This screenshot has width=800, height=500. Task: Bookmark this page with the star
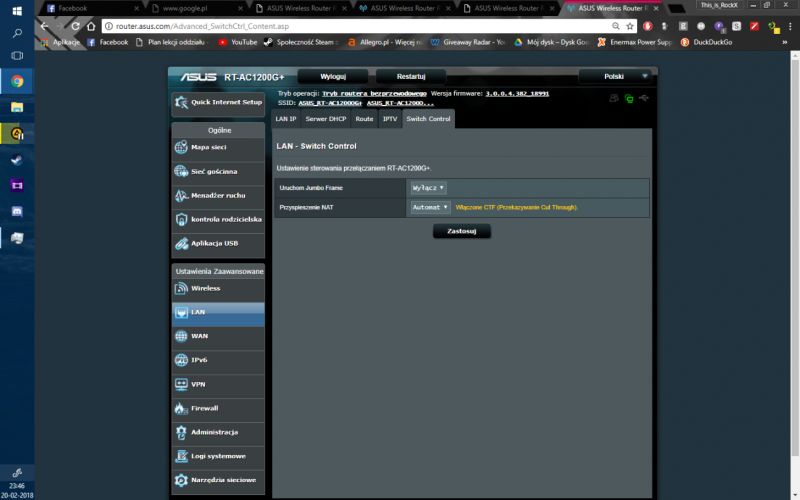click(x=630, y=26)
